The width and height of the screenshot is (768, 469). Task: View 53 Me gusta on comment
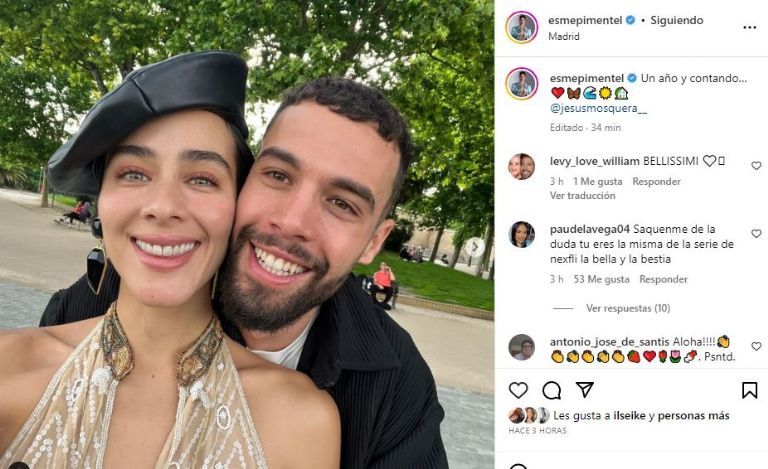(x=601, y=280)
